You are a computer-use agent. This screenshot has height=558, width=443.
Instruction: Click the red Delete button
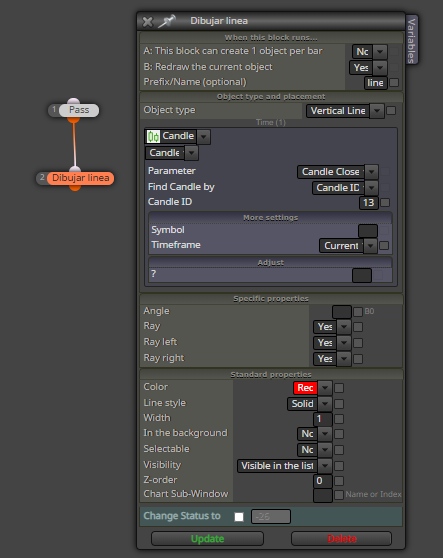[x=342, y=539]
